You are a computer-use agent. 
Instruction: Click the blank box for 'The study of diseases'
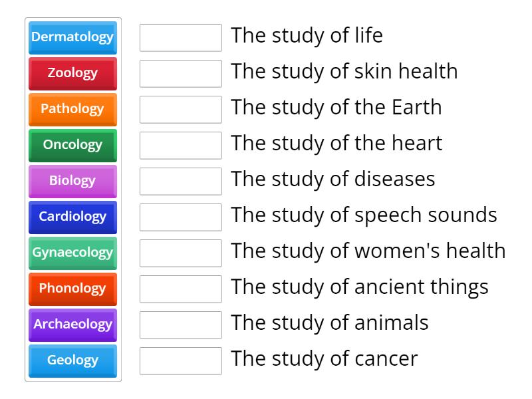(181, 182)
